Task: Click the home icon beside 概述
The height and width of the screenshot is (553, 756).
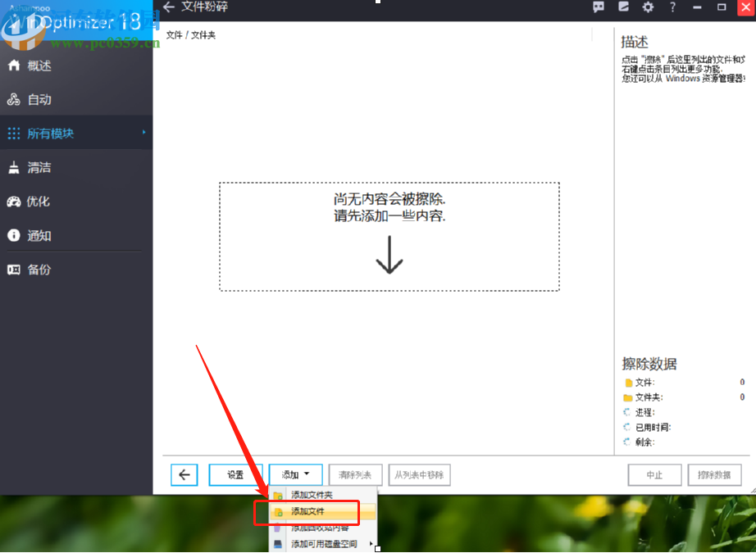Action: [x=14, y=65]
